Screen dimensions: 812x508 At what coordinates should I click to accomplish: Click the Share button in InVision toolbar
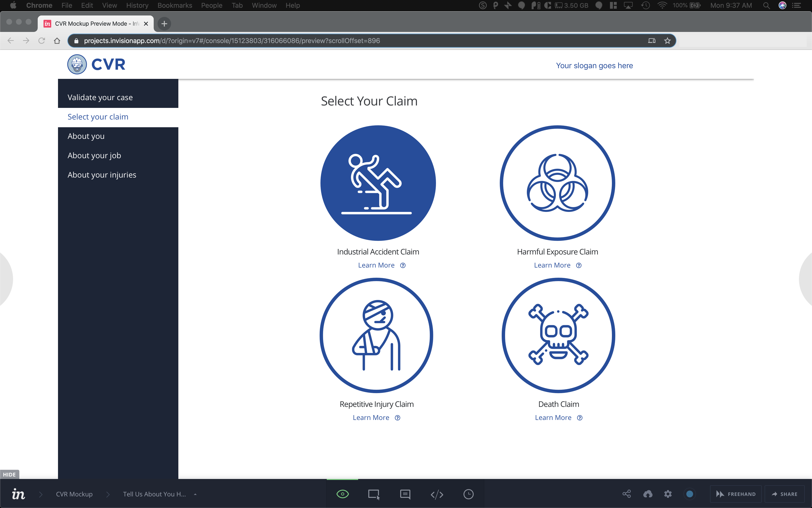[784, 494]
